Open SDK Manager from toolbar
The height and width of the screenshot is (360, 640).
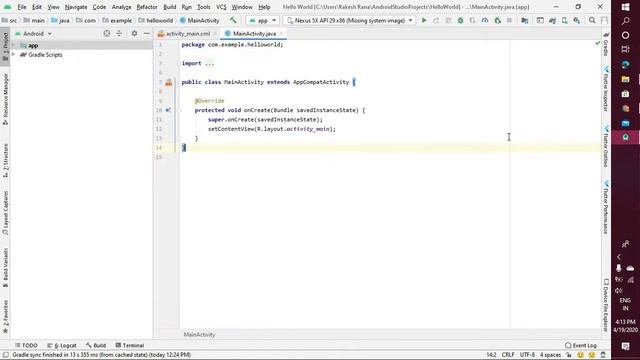pyautogui.click(x=577, y=20)
